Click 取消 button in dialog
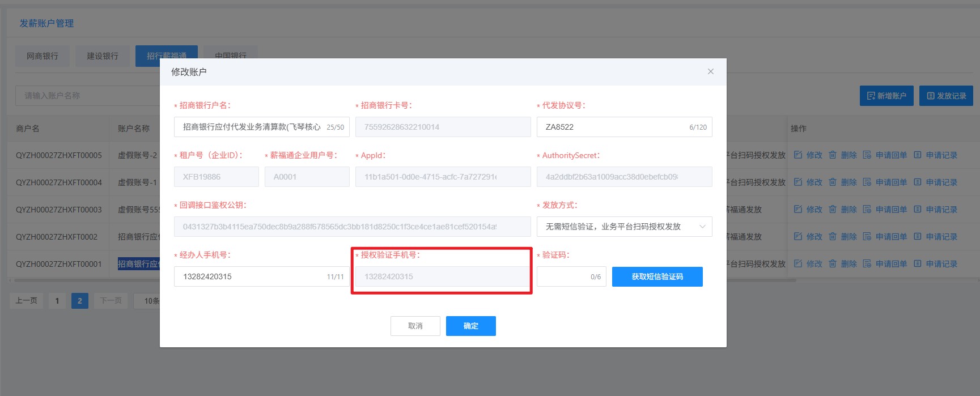The image size is (980, 396). point(415,326)
